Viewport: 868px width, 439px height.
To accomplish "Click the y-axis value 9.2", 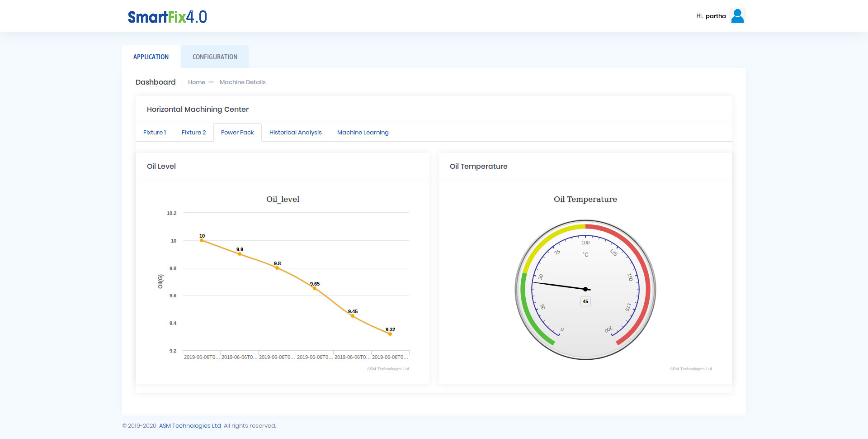I will point(173,351).
